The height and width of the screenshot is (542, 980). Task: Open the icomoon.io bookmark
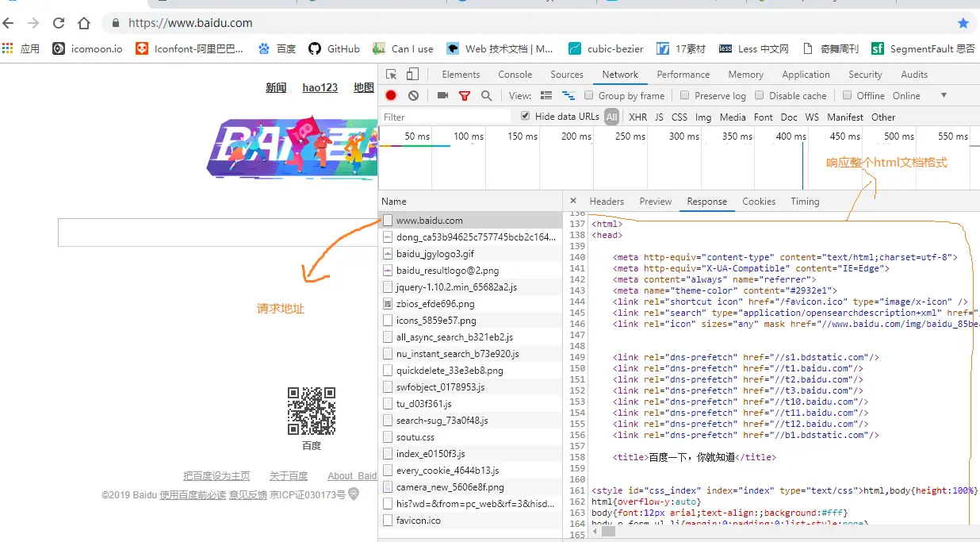point(87,48)
